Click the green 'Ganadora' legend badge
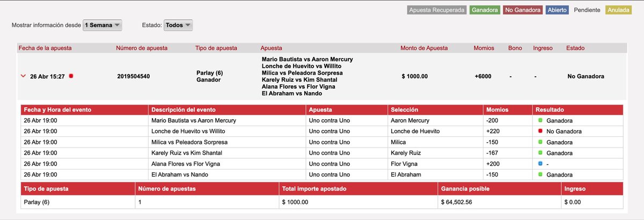644x220 pixels. 486,10
